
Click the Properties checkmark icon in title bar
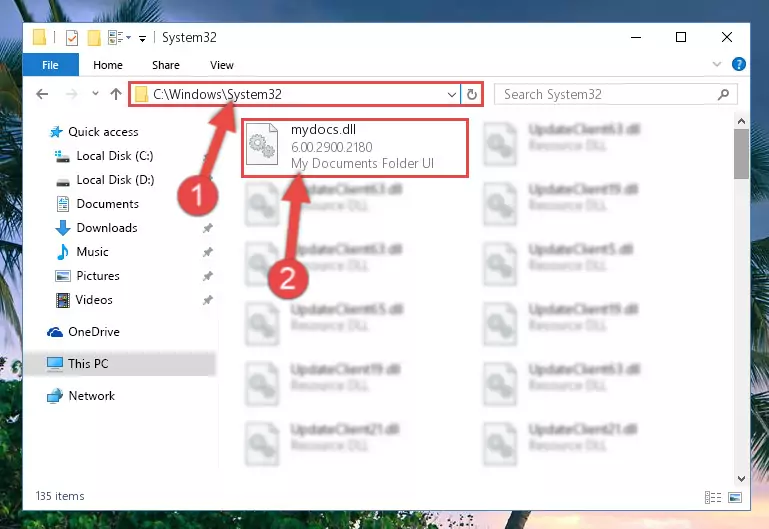(72, 38)
